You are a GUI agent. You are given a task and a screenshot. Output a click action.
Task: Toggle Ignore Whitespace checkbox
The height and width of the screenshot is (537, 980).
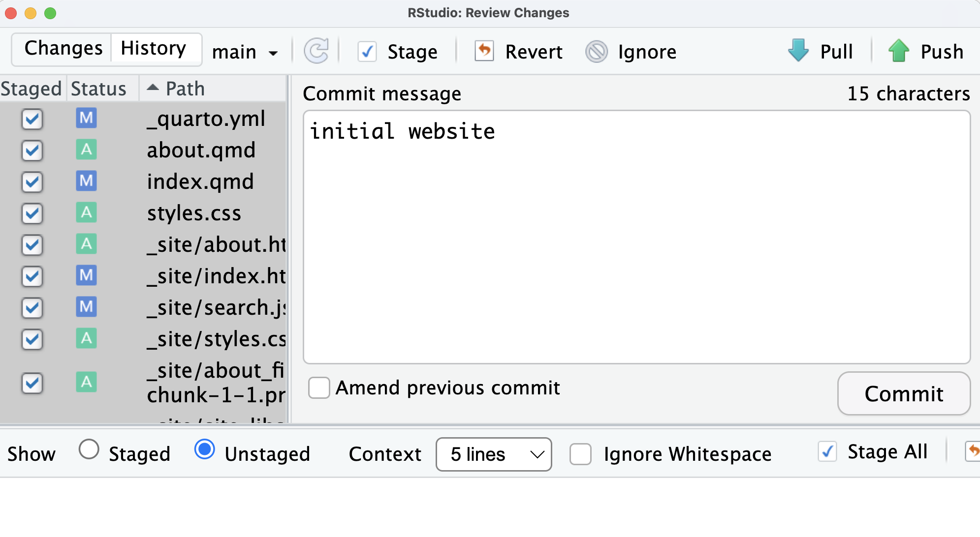[x=580, y=454]
